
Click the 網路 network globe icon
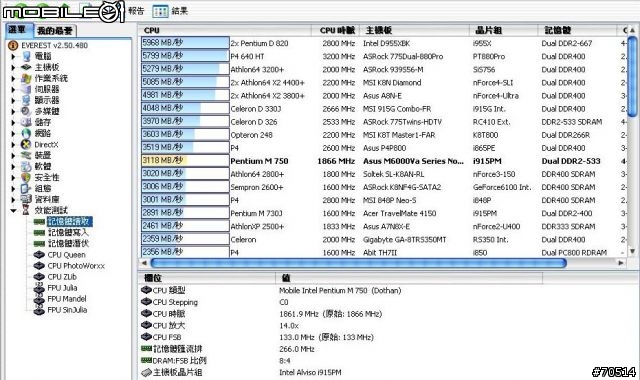pyautogui.click(x=27, y=133)
